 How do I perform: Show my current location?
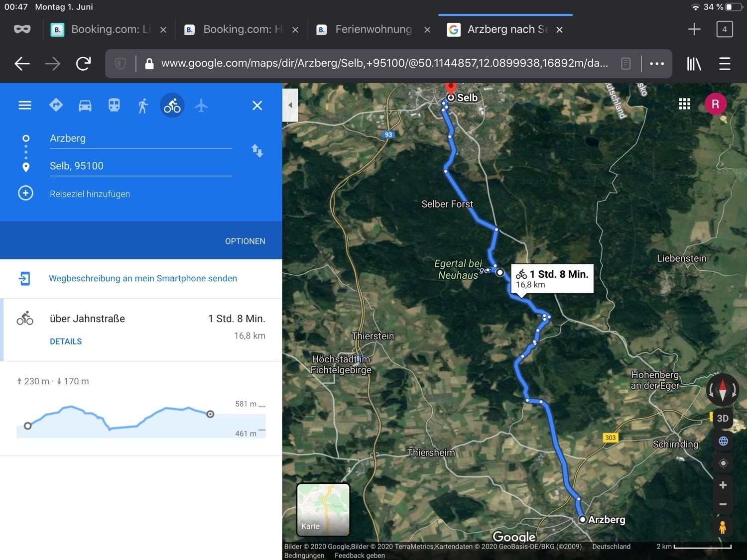pyautogui.click(x=724, y=463)
